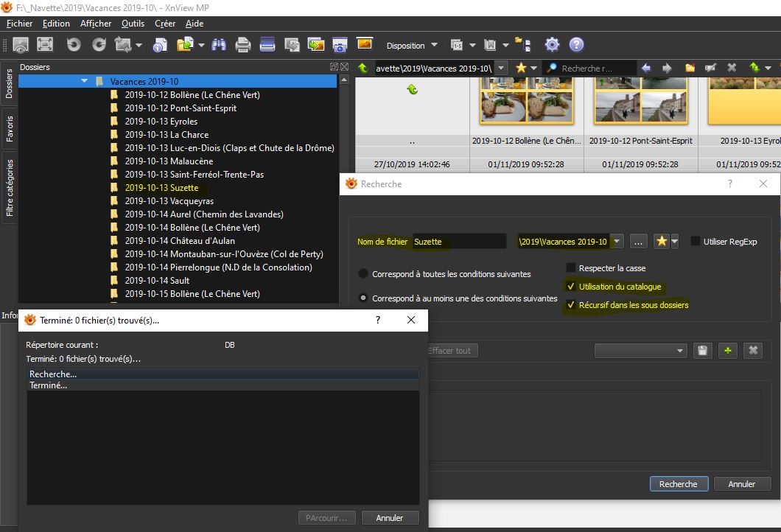This screenshot has height=532, width=781.
Task: Click the save search preset floppy icon
Action: click(703, 351)
